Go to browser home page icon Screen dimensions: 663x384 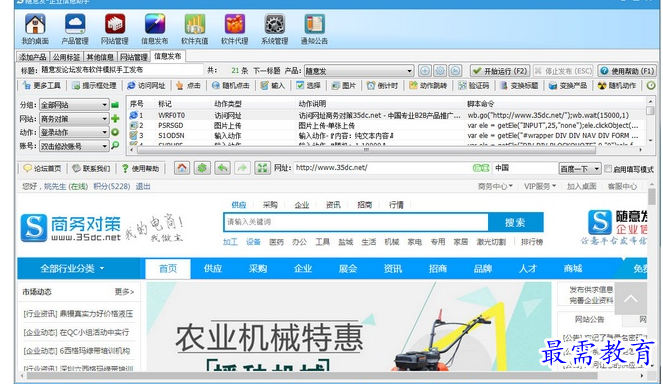click(x=182, y=168)
